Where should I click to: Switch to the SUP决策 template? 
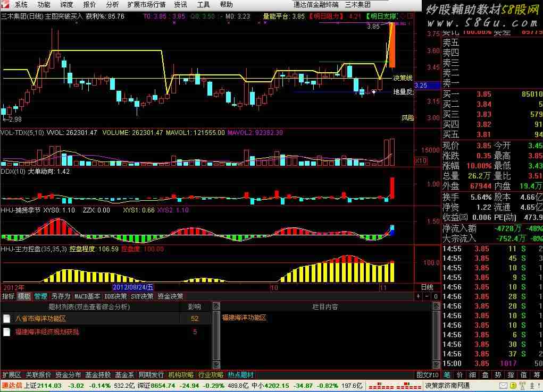click(142, 296)
